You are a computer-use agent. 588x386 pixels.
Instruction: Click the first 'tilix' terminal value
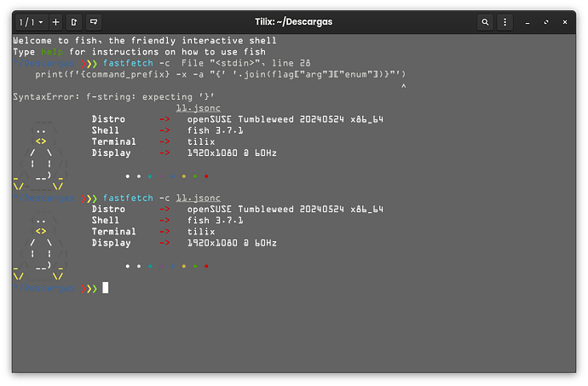tap(201, 141)
